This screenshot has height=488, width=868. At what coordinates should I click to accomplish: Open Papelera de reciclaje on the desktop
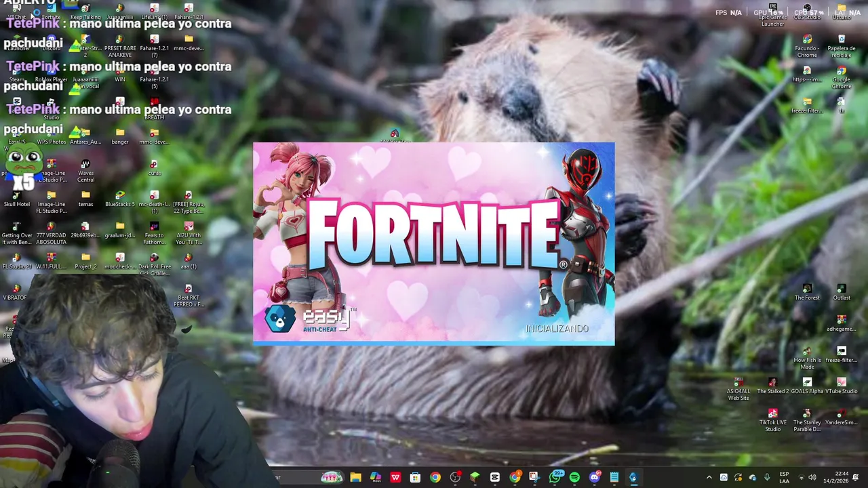click(842, 45)
